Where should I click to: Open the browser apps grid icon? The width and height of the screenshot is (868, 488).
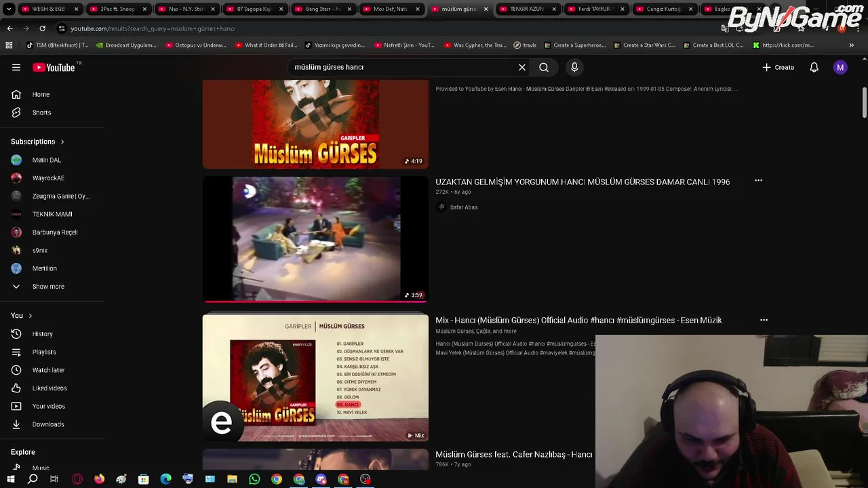(x=9, y=45)
